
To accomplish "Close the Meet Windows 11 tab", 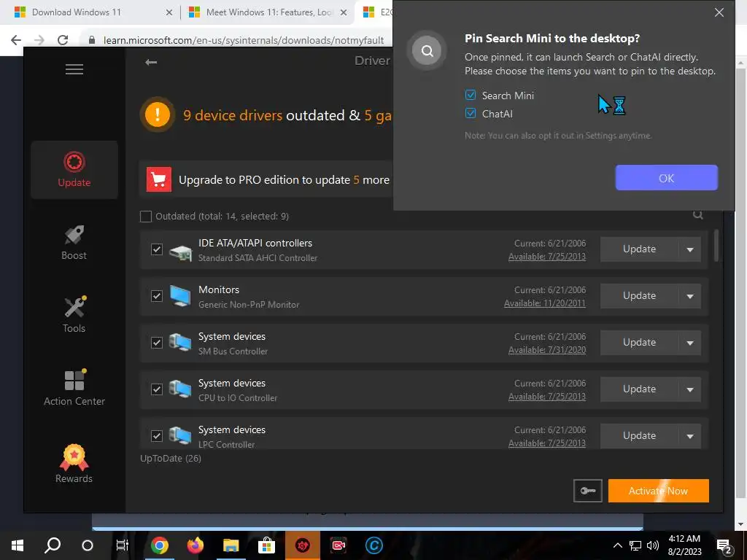I will click(344, 13).
